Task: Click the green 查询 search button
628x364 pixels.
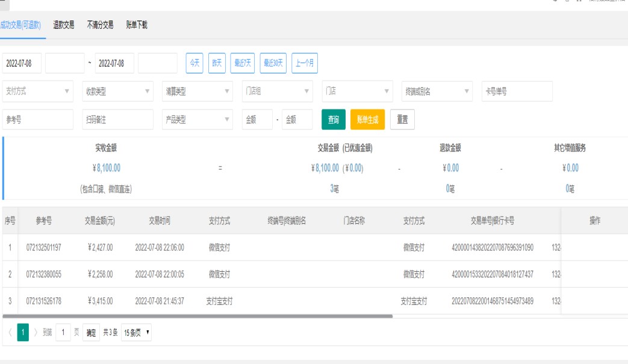Action: (333, 119)
